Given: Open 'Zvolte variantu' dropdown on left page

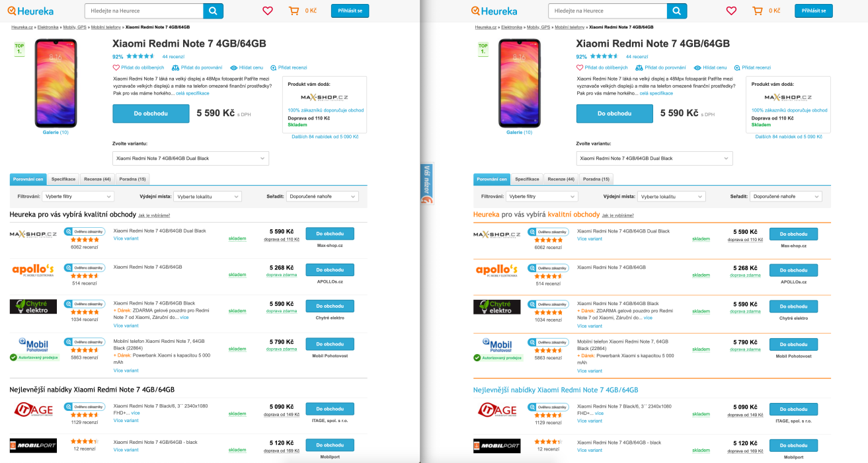Looking at the screenshot, I should (x=190, y=159).
